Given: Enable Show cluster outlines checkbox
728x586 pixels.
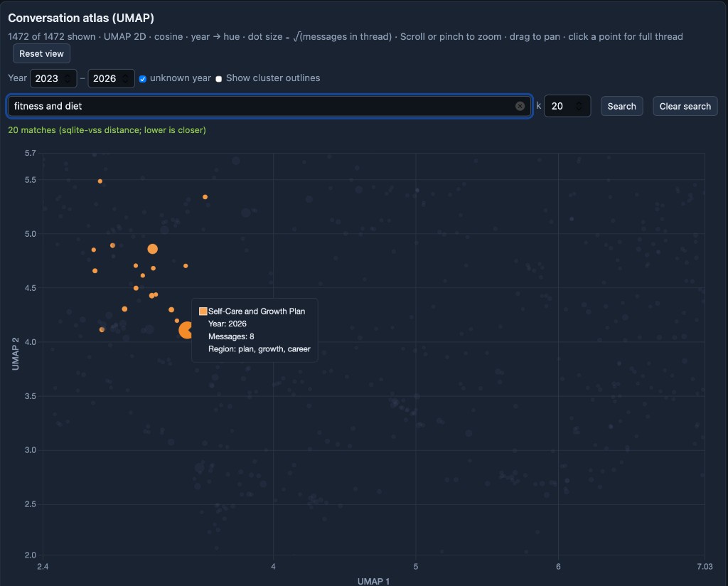Looking at the screenshot, I should (x=219, y=79).
